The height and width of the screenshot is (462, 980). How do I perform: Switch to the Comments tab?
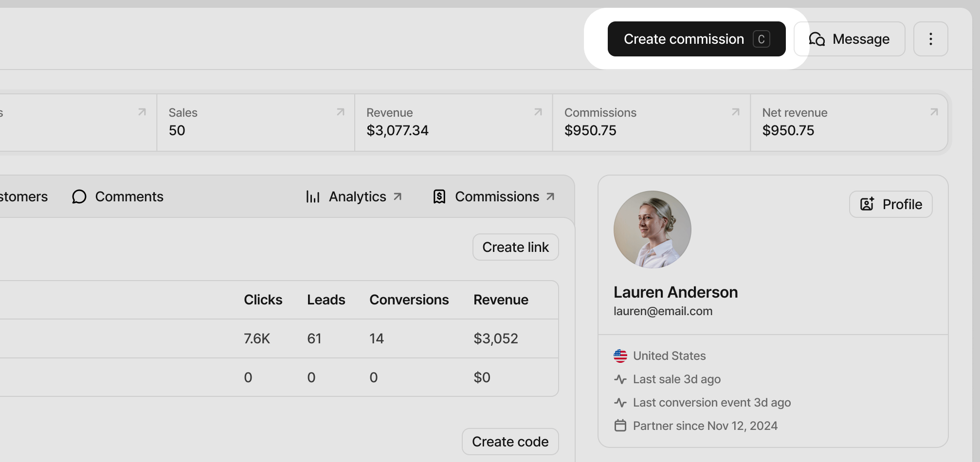pos(118,196)
